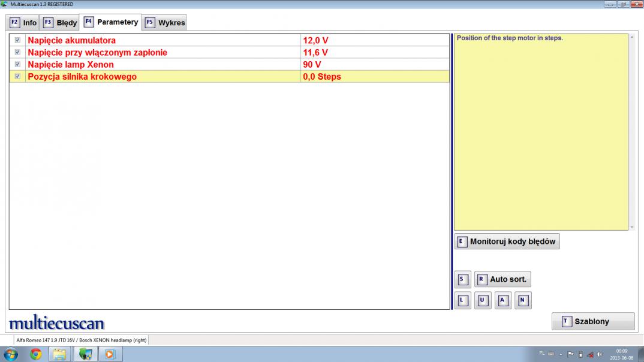This screenshot has height=362, width=644.
Task: Select Pozycja silnika krokowego row
Action: coord(229,76)
